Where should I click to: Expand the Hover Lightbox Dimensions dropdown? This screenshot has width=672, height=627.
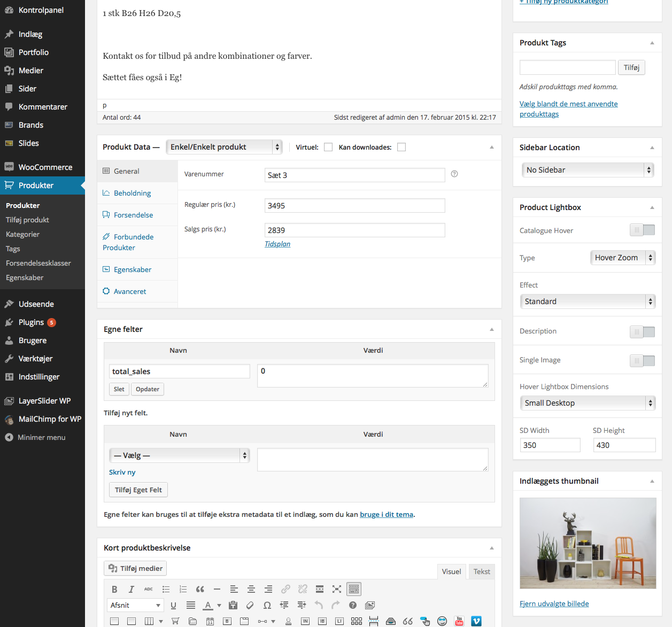click(x=588, y=403)
